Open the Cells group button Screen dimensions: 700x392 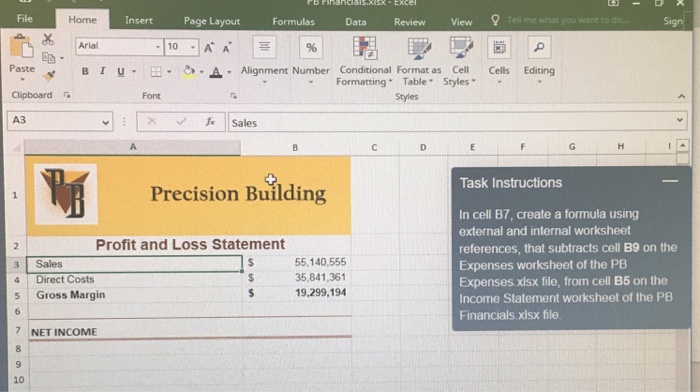click(499, 60)
